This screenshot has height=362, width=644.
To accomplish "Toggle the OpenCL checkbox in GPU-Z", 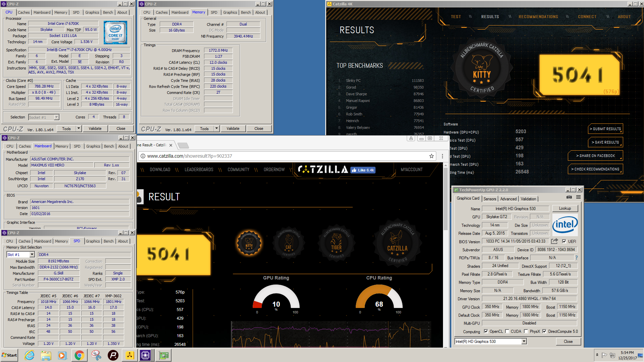I will [x=486, y=331].
